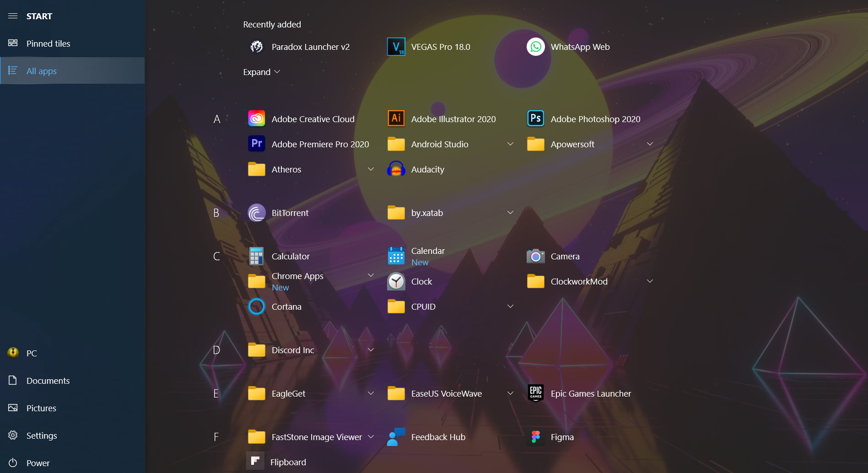Open the Pictures sidebar icon

pyautogui.click(x=13, y=408)
